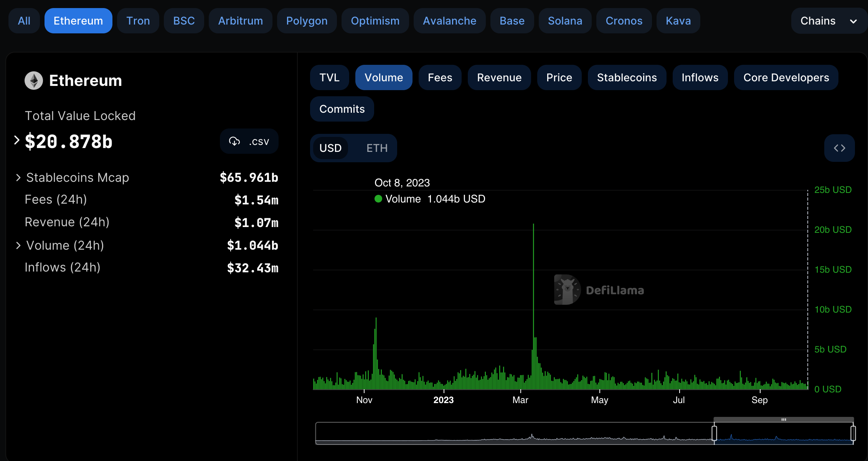The width and height of the screenshot is (868, 461).
Task: Click the left handle of time range slider
Action: [x=714, y=433]
